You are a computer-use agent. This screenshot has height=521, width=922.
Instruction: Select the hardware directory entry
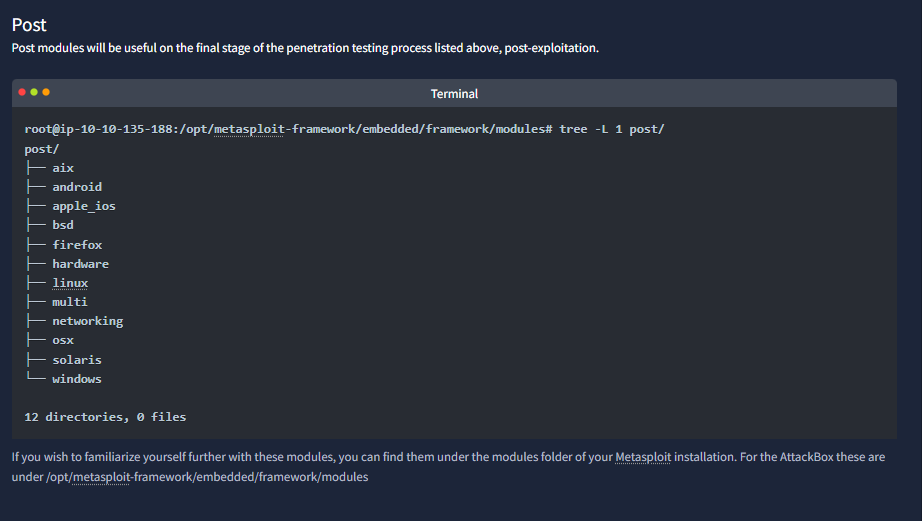tap(81, 264)
